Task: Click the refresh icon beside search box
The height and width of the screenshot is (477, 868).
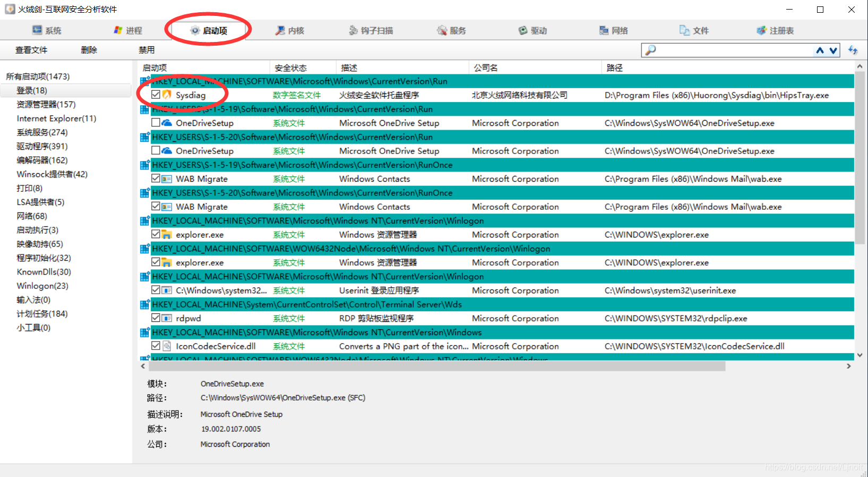Action: click(853, 50)
